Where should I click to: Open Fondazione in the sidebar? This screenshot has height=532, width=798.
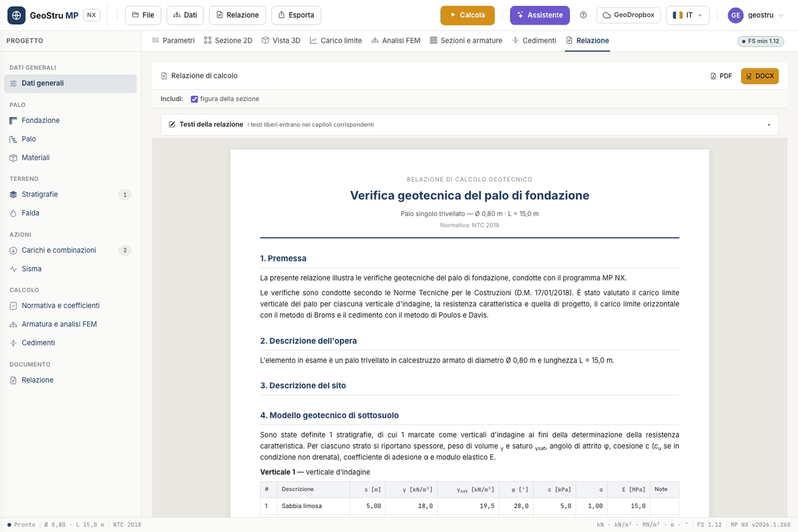pyautogui.click(x=70, y=121)
